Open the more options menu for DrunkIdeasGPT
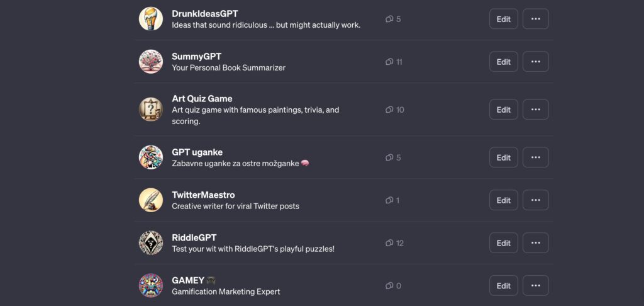644x306 pixels. click(536, 19)
